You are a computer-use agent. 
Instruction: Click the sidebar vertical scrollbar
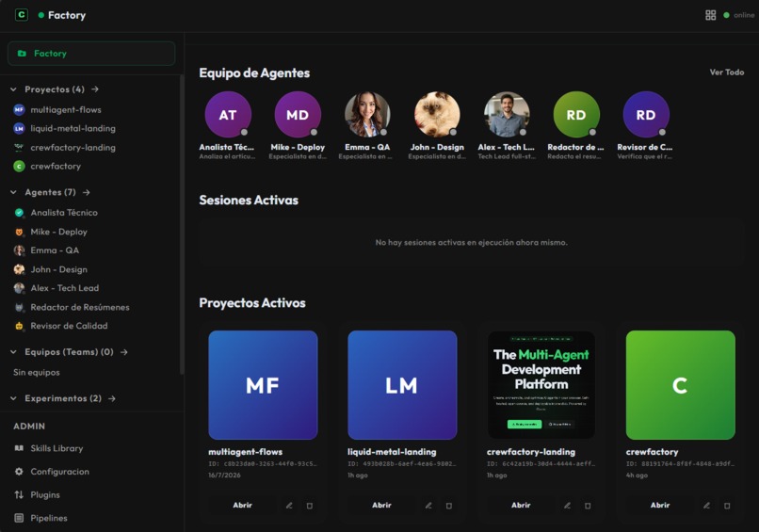click(x=182, y=224)
